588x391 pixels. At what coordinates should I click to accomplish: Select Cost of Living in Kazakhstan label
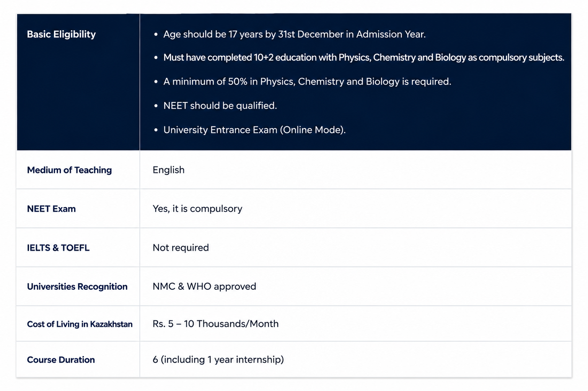80,324
